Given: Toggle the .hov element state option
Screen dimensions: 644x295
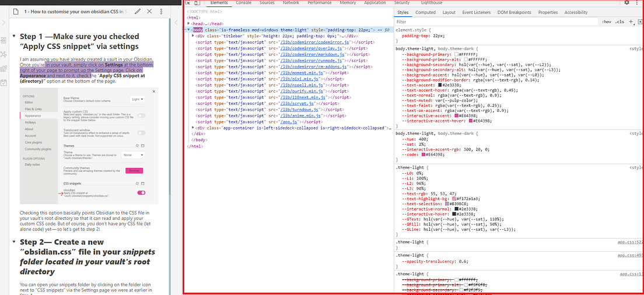Looking at the screenshot, I should click(606, 22).
